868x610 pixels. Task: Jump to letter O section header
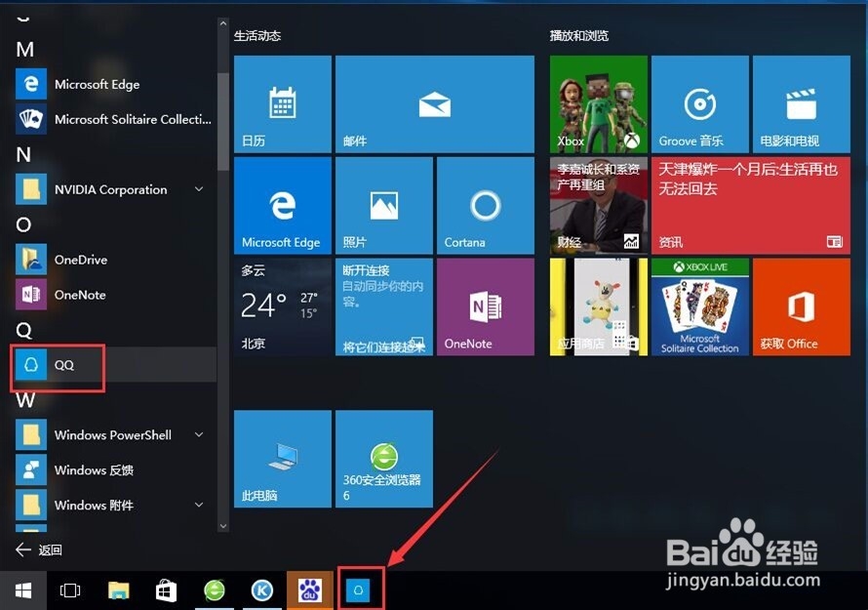pos(23,224)
